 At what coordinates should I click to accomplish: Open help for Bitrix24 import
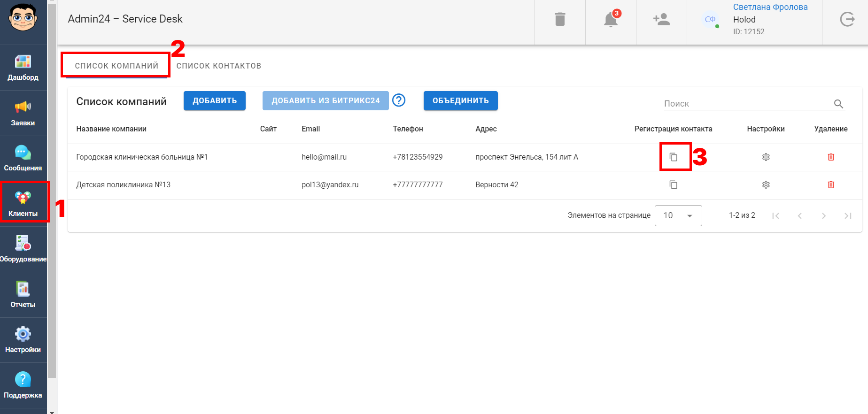(x=399, y=100)
